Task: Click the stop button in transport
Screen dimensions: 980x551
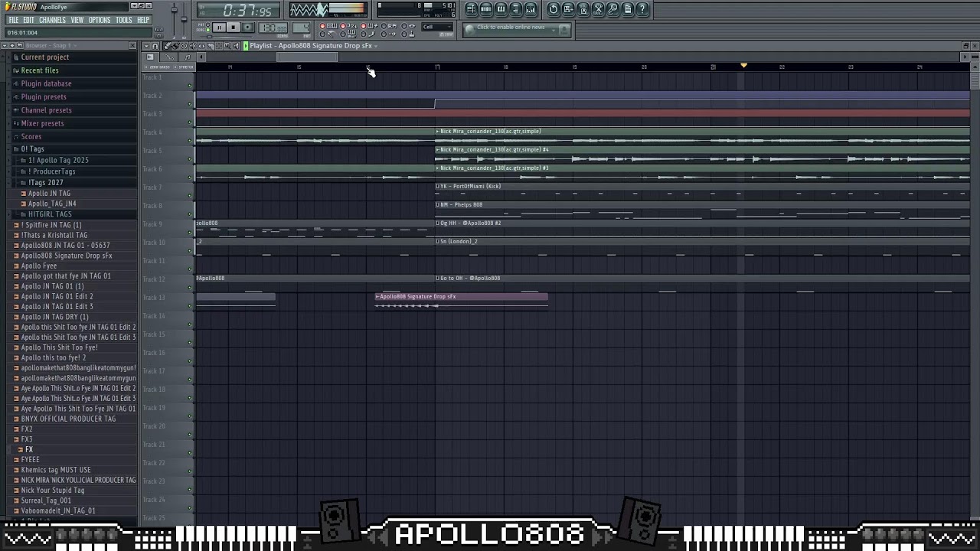Action: [x=233, y=28]
